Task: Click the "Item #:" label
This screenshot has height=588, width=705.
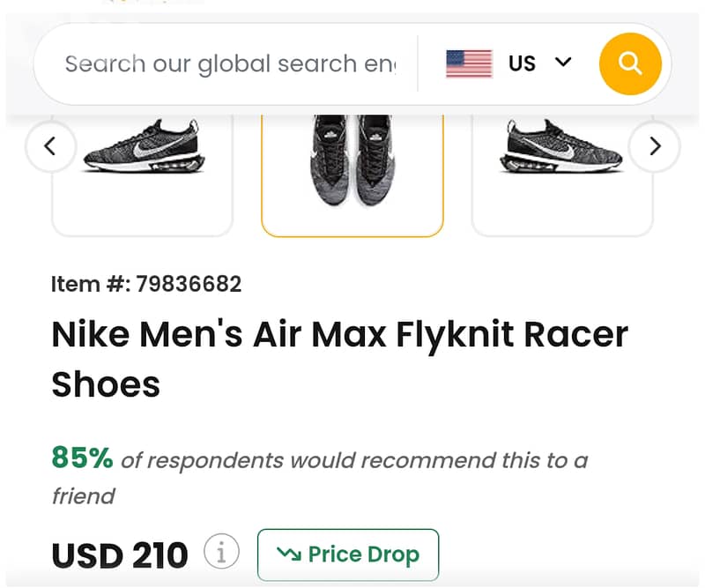Action: click(91, 284)
